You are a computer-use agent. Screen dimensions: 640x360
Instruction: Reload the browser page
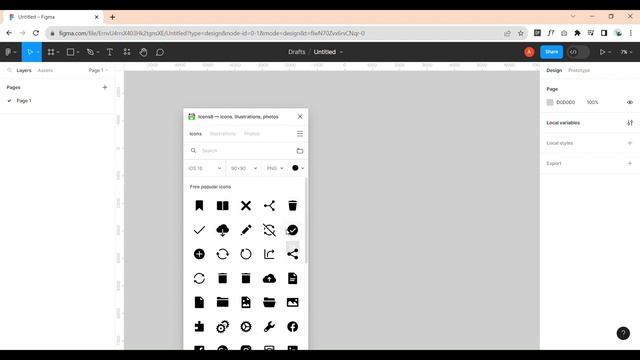pyautogui.click(x=36, y=33)
